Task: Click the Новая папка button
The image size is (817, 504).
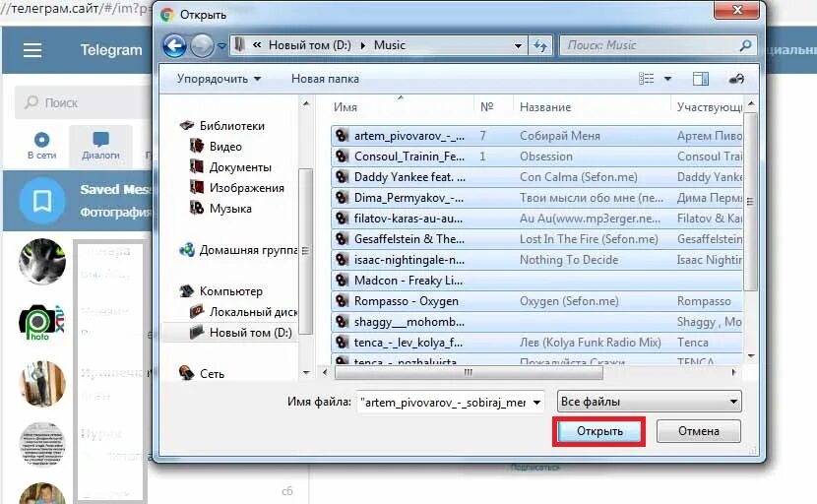Action: [325, 79]
